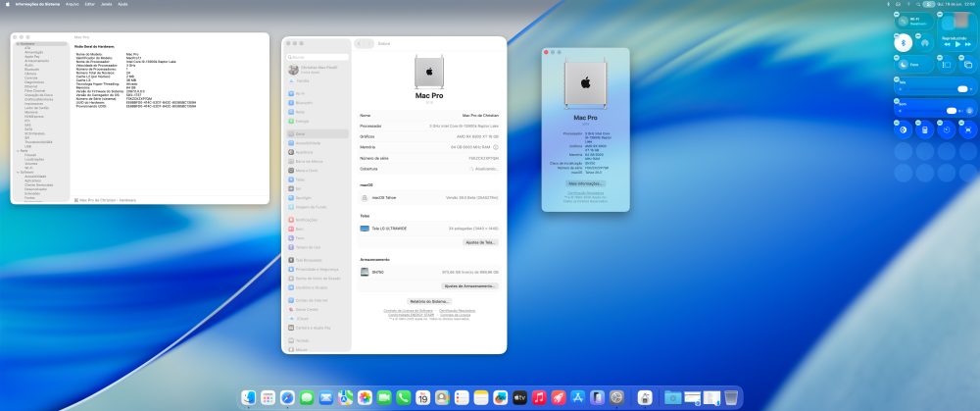980x411 pixels.
Task: Click the memory info icon beside 64 GB
Action: [496, 147]
